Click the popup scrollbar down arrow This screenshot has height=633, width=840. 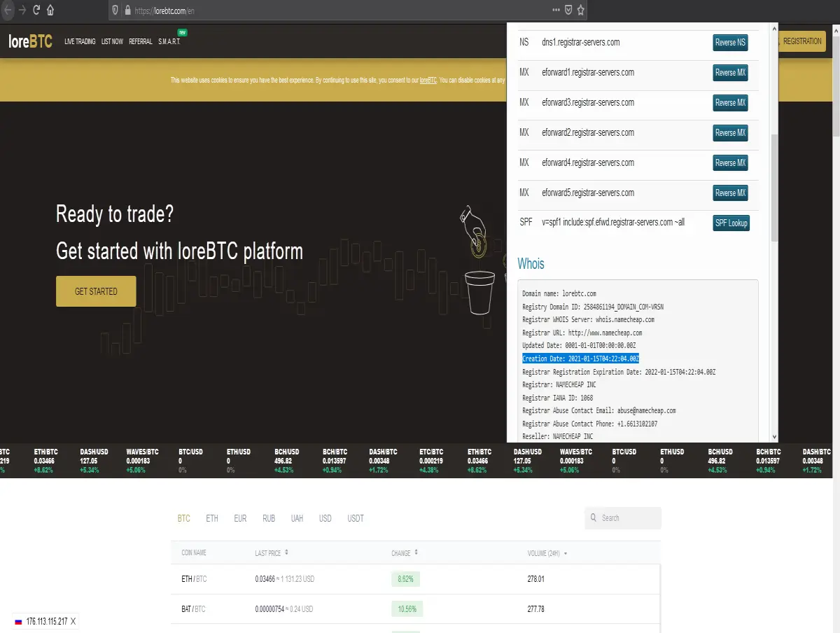coord(773,436)
